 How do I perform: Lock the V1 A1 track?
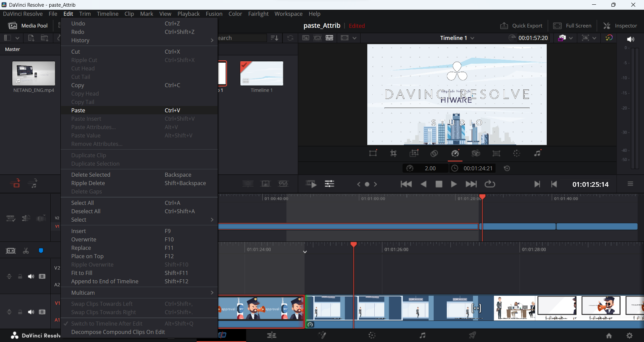[x=20, y=312]
